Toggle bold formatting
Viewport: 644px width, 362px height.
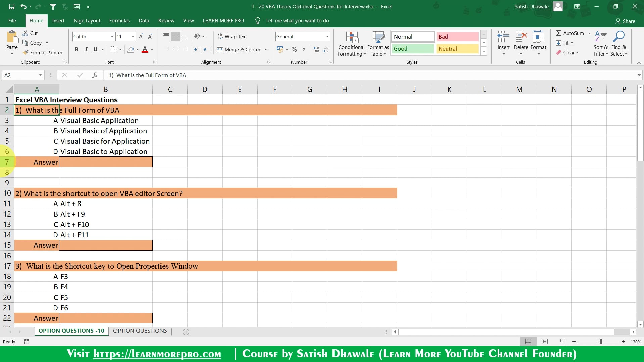(x=76, y=49)
